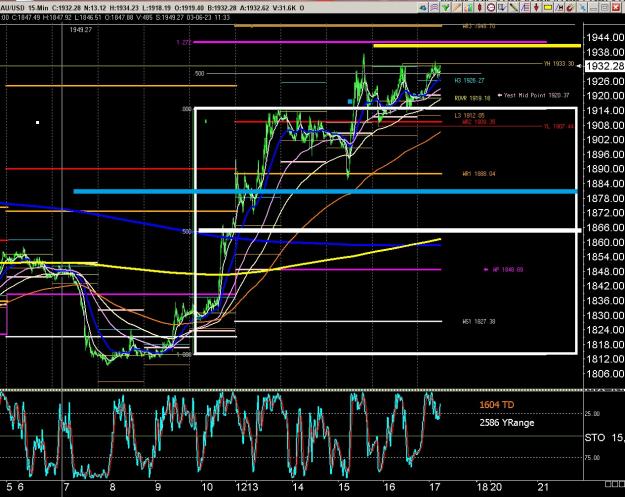Click the red swirl toolbar icon
Image resolution: width=625 pixels, height=497 pixels.
click(x=570, y=8)
